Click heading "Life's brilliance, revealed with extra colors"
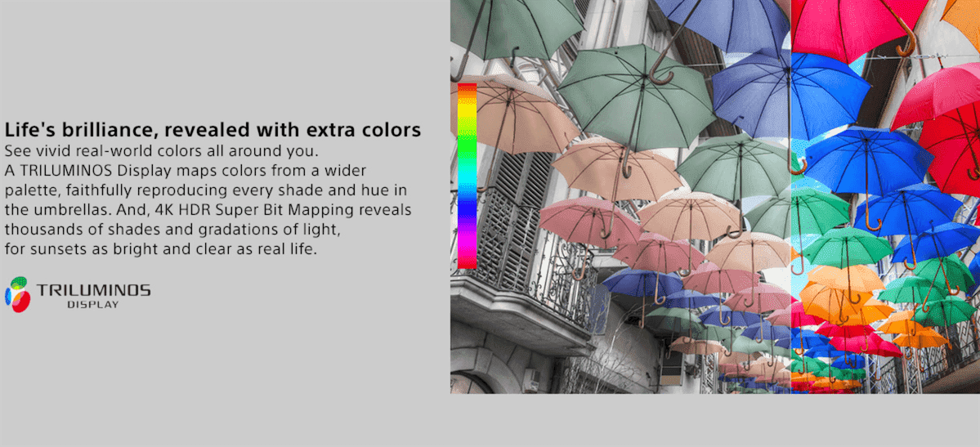Viewport: 980px width, 447px height. point(213,130)
